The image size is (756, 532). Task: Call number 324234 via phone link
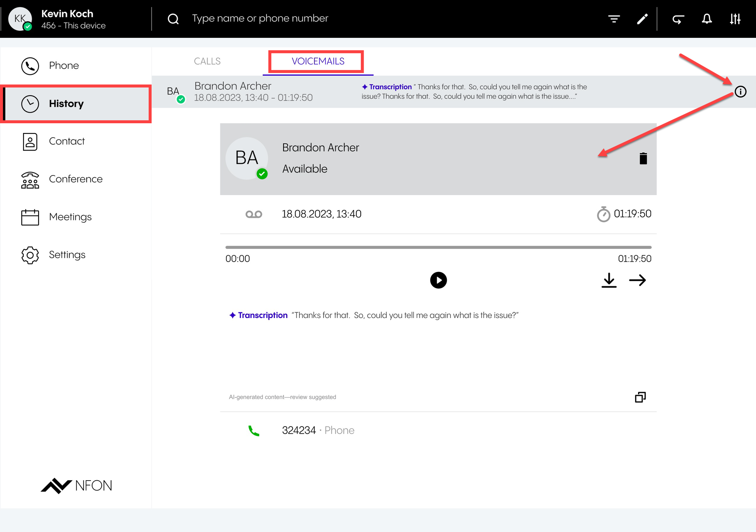point(299,430)
